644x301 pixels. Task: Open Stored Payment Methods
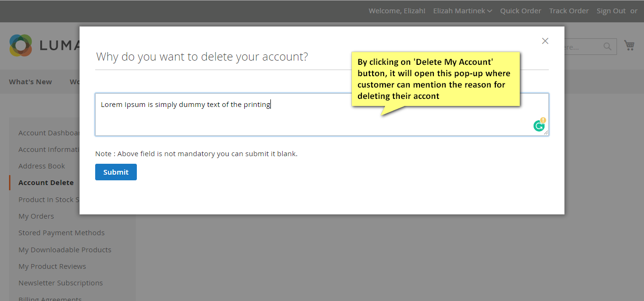pos(62,233)
